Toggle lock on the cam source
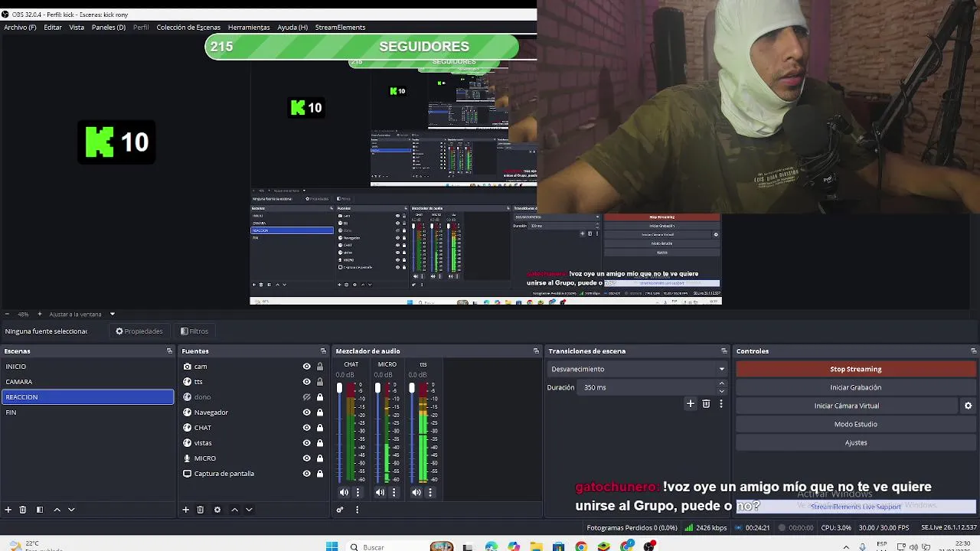This screenshot has height=551, width=980. [320, 367]
